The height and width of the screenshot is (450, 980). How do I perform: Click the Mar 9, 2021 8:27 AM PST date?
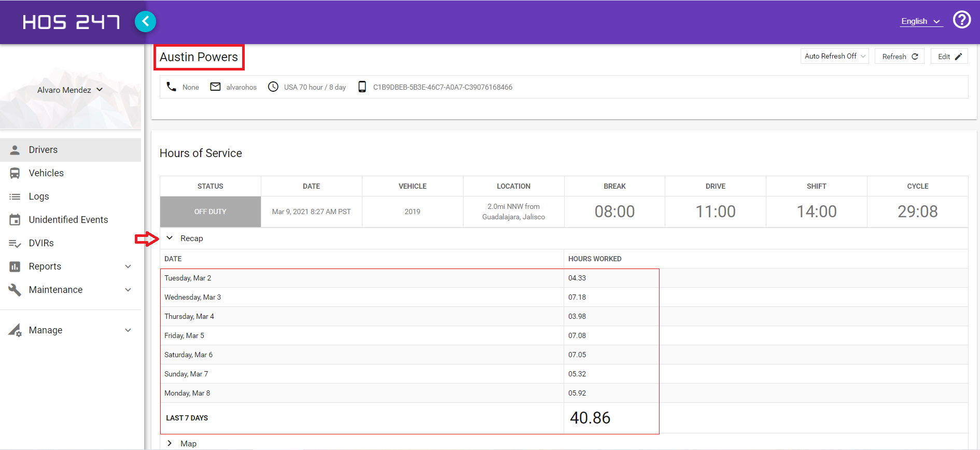[312, 212]
